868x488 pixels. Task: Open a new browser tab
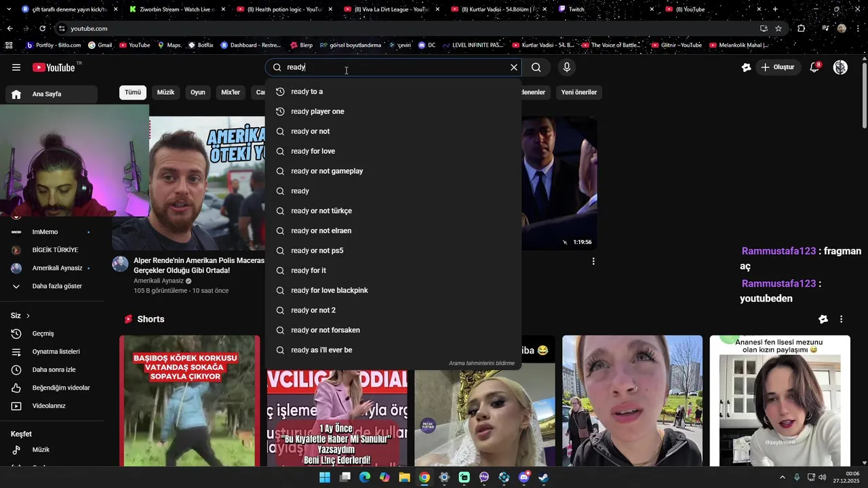pyautogui.click(x=775, y=9)
